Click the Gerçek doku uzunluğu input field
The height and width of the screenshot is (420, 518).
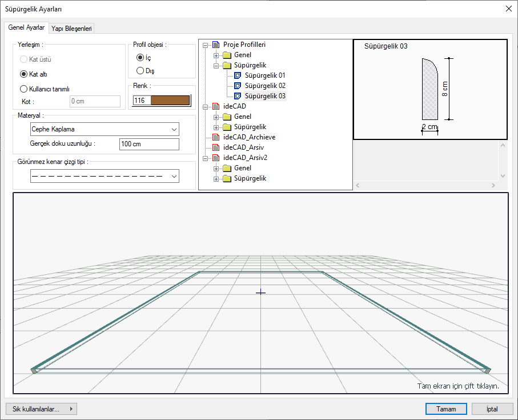[x=149, y=144]
